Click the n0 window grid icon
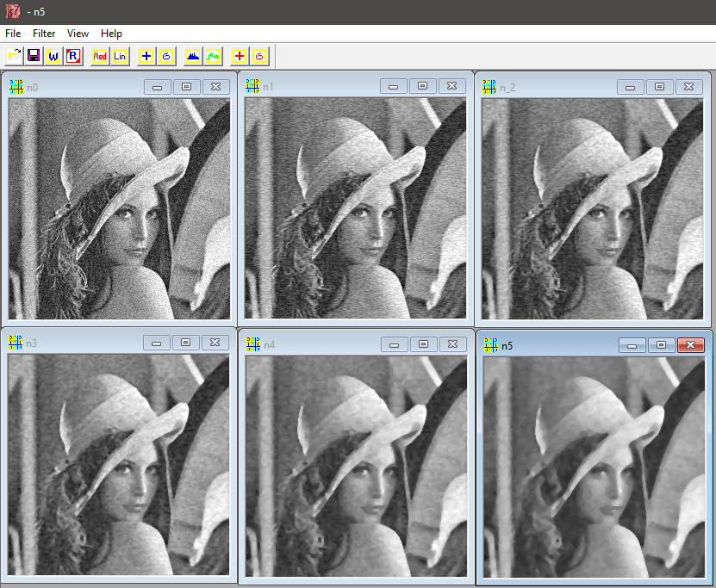Screen dimensions: 716x588 point(16,87)
